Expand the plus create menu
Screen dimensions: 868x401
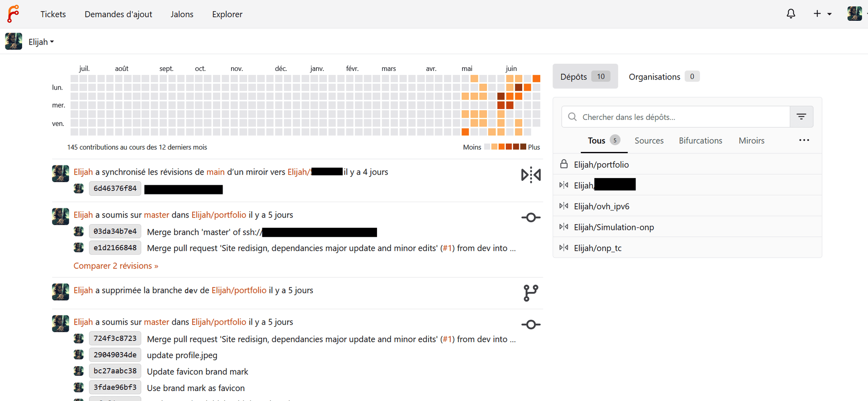(x=822, y=14)
